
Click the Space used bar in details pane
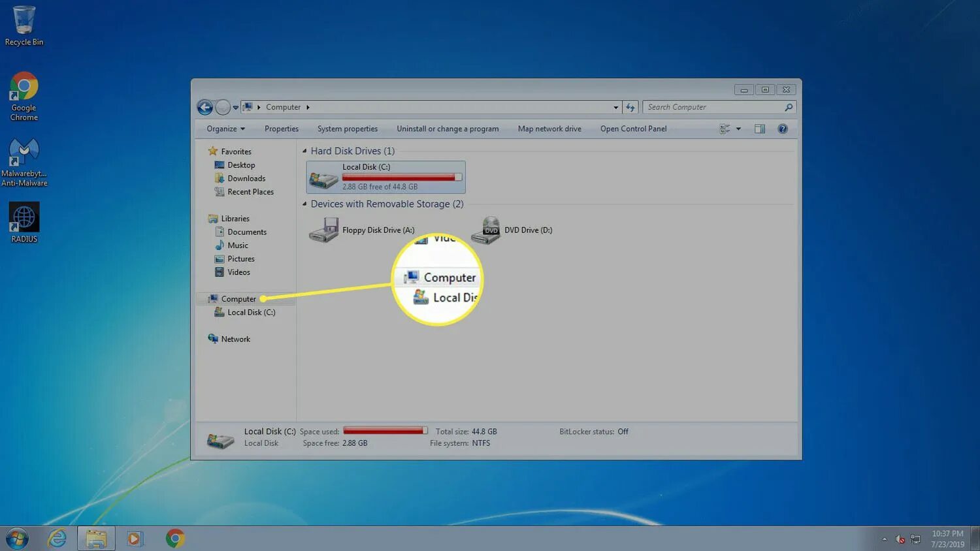[385, 431]
